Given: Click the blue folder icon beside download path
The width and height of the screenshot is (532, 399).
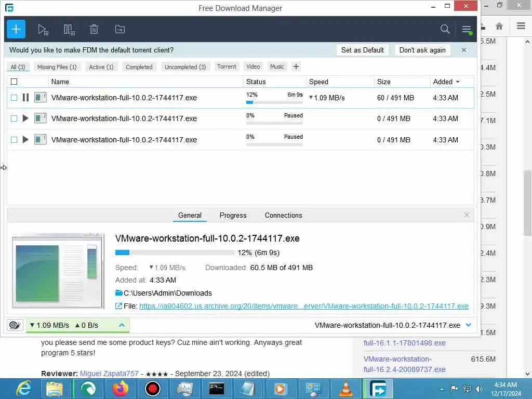Looking at the screenshot, I should (119, 293).
